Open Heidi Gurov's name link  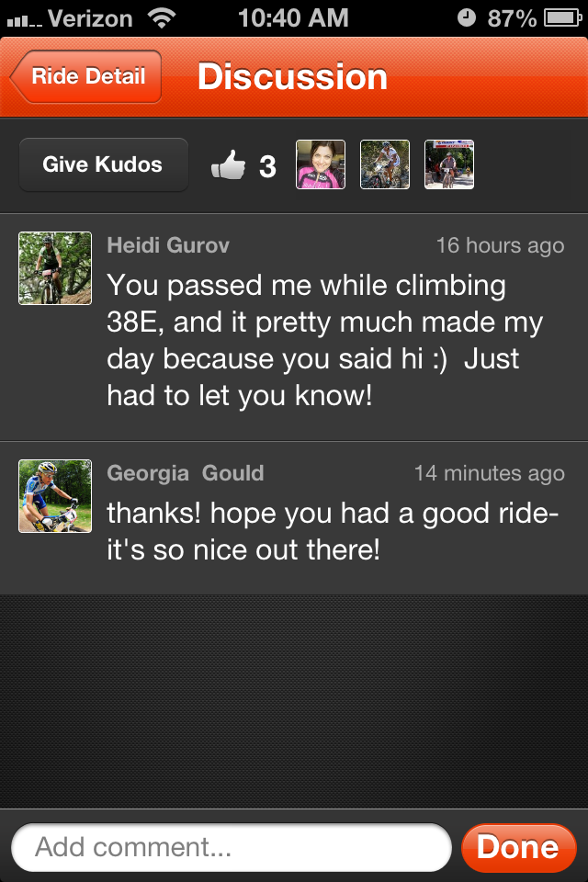pos(168,245)
